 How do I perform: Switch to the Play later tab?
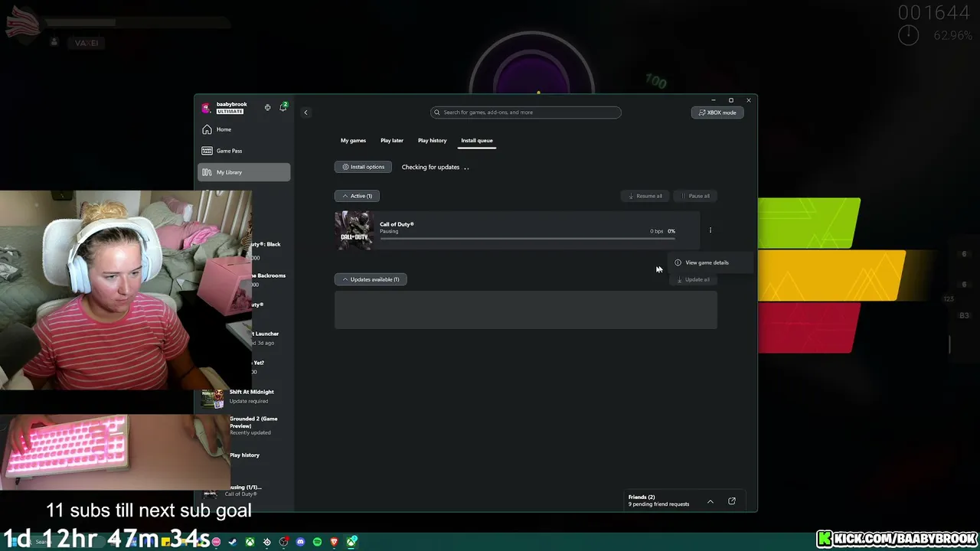click(392, 141)
